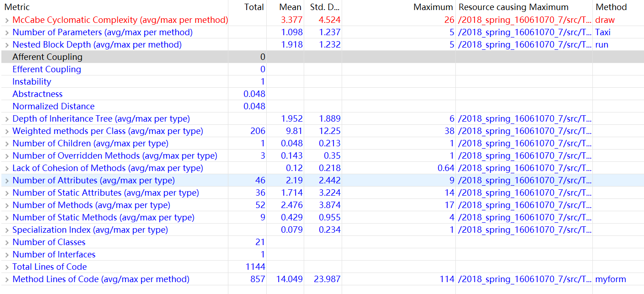Expand Number of Parameters row
Viewport: 644px width, 294px height.
[6, 32]
